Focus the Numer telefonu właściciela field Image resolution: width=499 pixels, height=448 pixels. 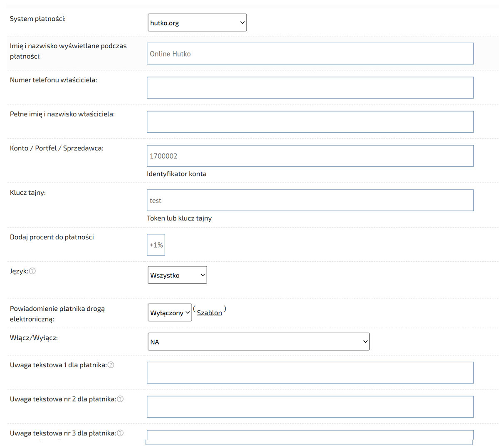(310, 88)
